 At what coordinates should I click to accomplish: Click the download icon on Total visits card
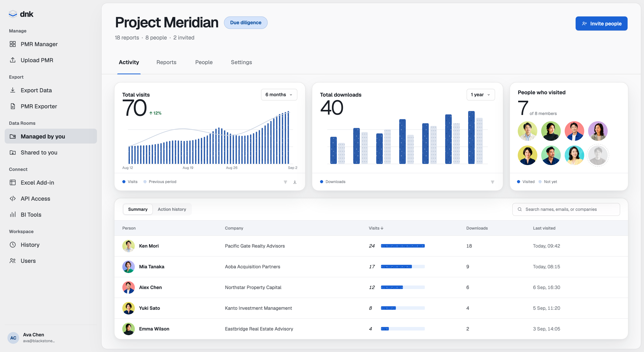295,182
